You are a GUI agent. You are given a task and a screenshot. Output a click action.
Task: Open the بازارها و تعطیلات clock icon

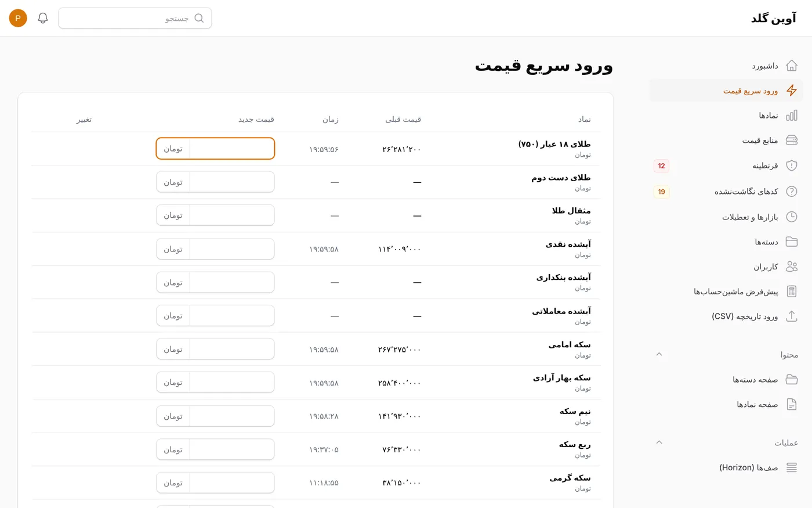791,217
